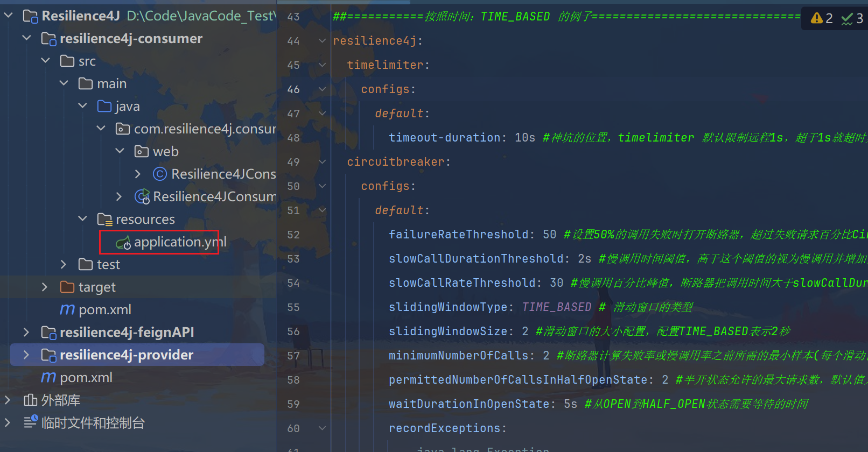
Task: Click the Resilience4JCons class icon
Action: [160, 174]
